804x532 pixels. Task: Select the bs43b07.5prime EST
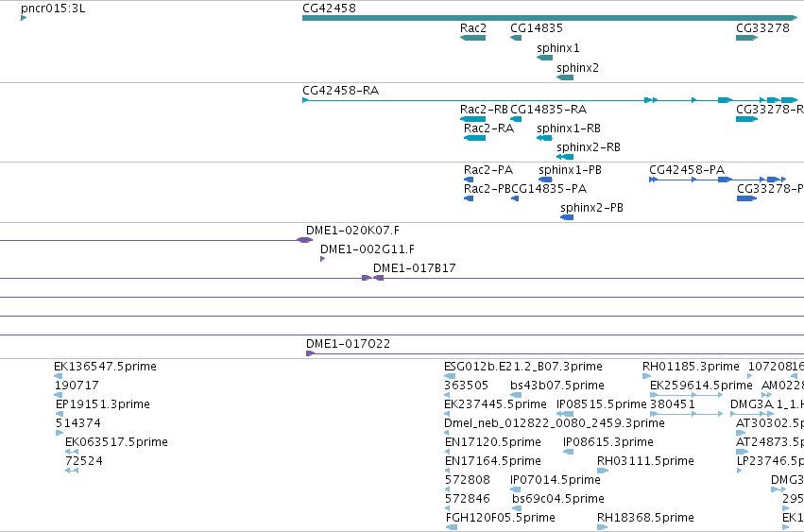516,395
